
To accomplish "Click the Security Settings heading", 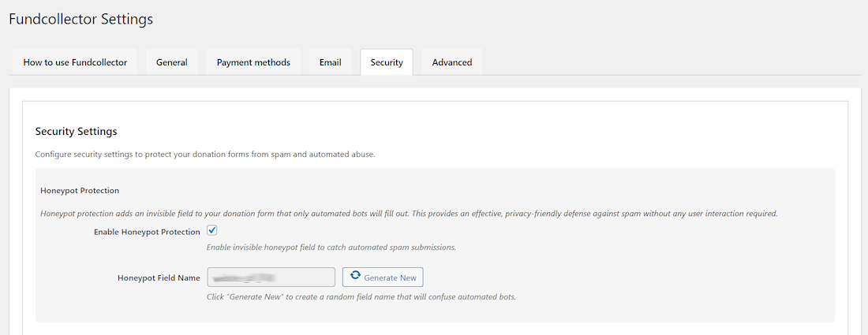I will (76, 132).
